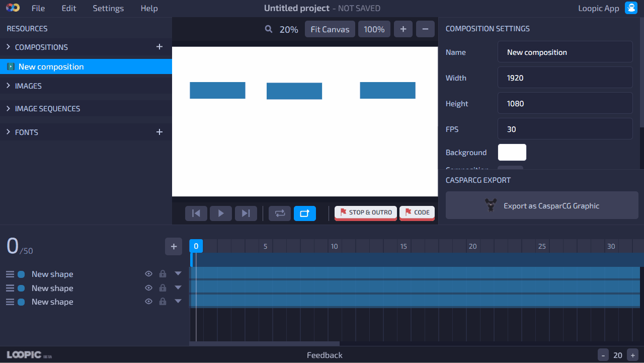This screenshot has width=644, height=363.
Task: Click frame 10 on the timeline ruler
Action: pyautogui.click(x=335, y=246)
